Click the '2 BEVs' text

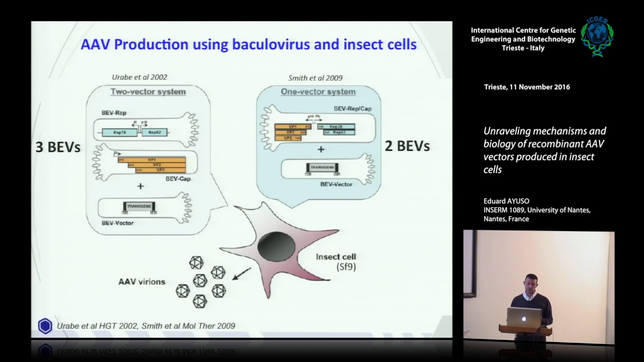[x=407, y=146]
